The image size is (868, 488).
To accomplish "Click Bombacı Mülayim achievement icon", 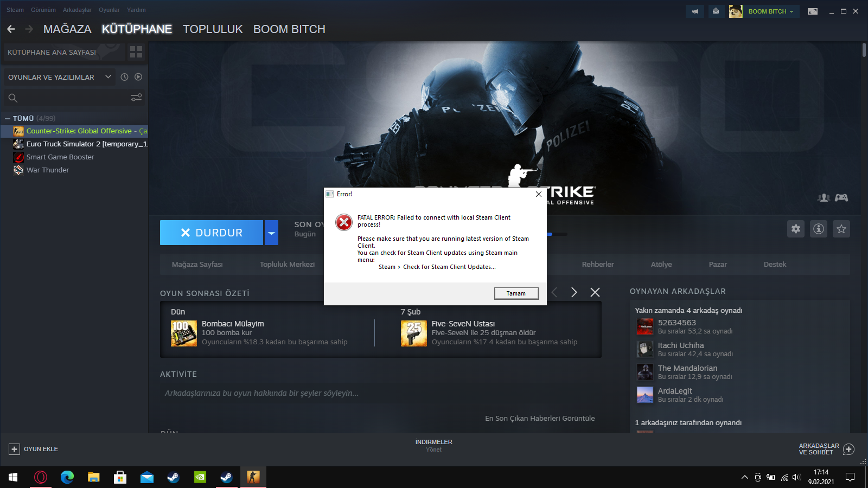I will (x=184, y=333).
